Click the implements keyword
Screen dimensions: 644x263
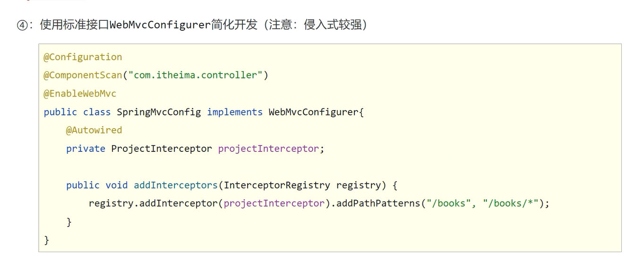234,112
